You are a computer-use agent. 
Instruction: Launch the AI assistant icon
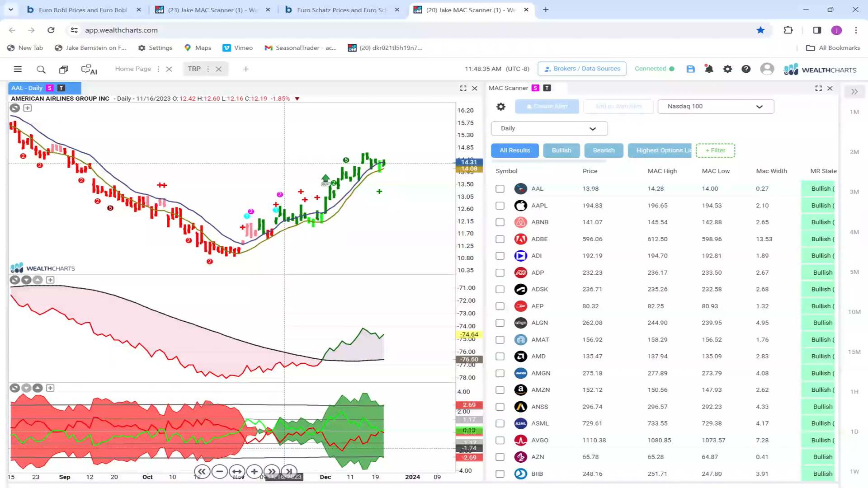click(89, 70)
